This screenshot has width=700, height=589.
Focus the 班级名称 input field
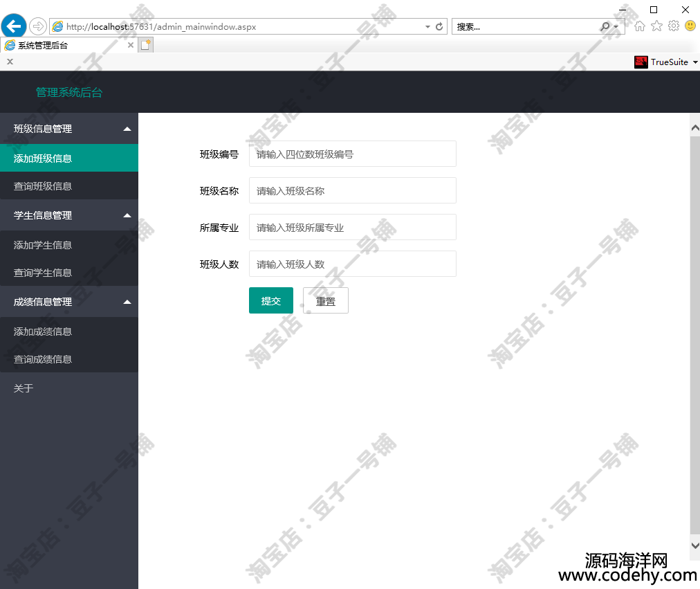[x=353, y=190]
